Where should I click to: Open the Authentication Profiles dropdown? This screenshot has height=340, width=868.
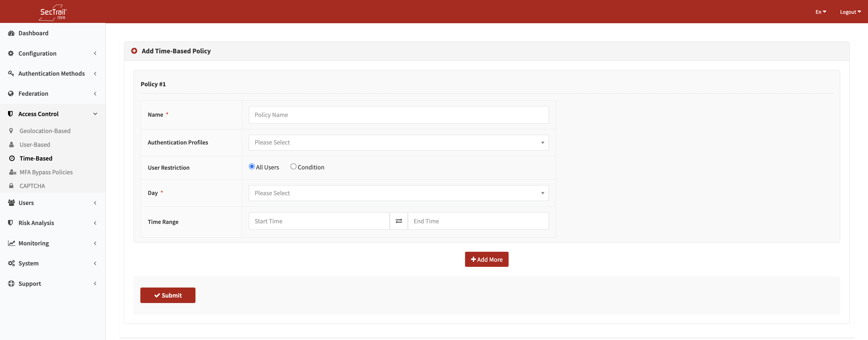click(398, 142)
